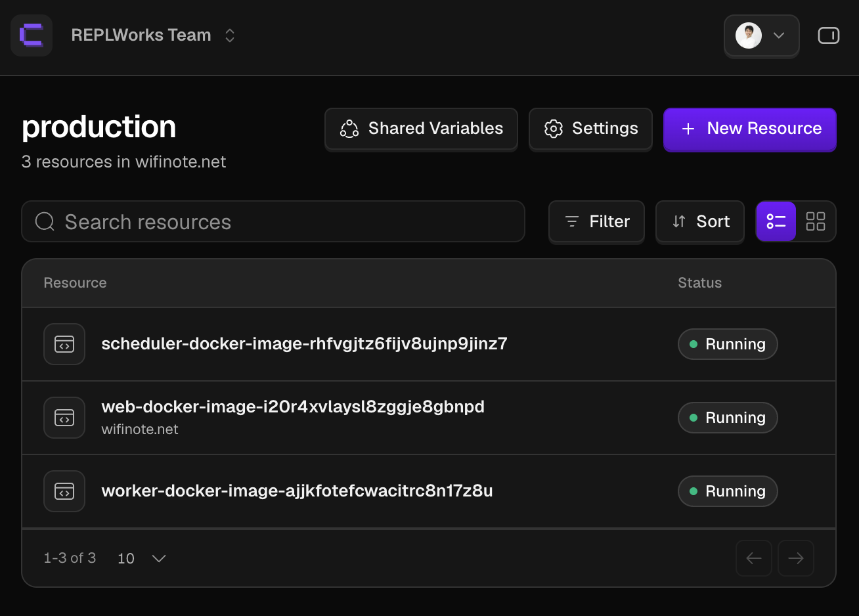Click the scheduler-docker-image resource icon
Image resolution: width=859 pixels, height=616 pixels.
[64, 344]
